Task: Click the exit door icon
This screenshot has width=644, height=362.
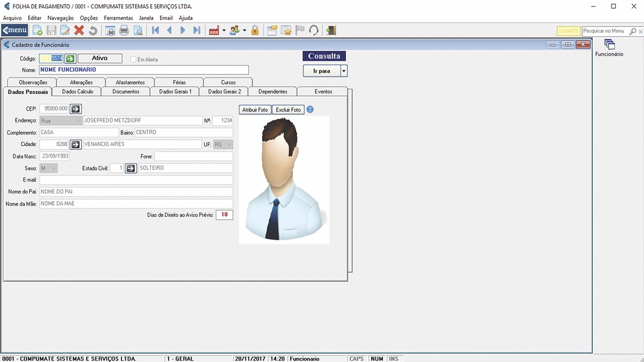Action: [x=331, y=31]
